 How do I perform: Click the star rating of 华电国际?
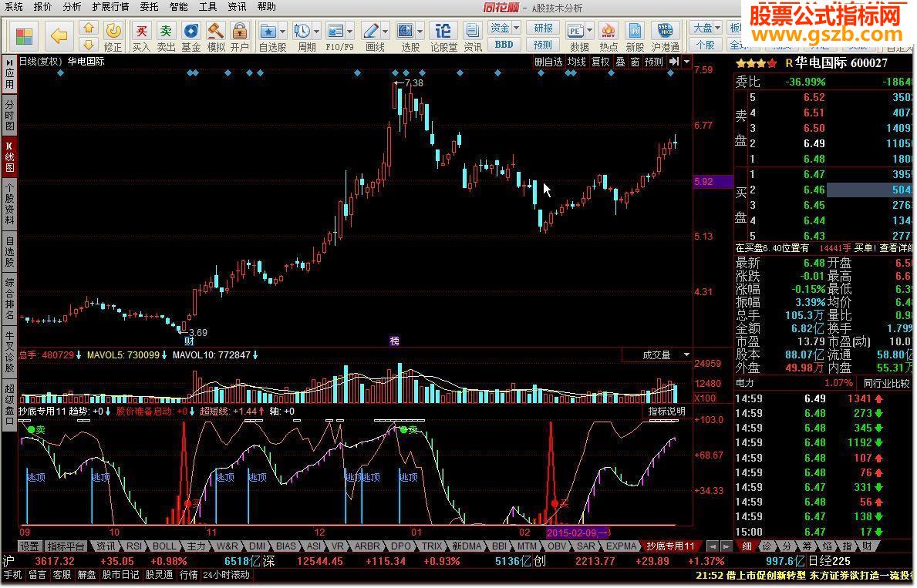[x=757, y=63]
